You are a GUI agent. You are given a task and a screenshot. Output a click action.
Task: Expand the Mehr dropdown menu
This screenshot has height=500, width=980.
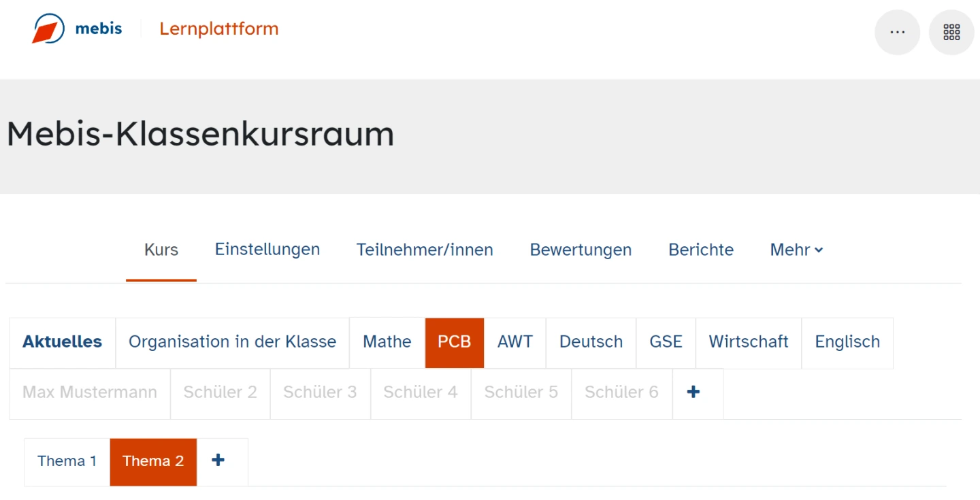[x=796, y=250]
